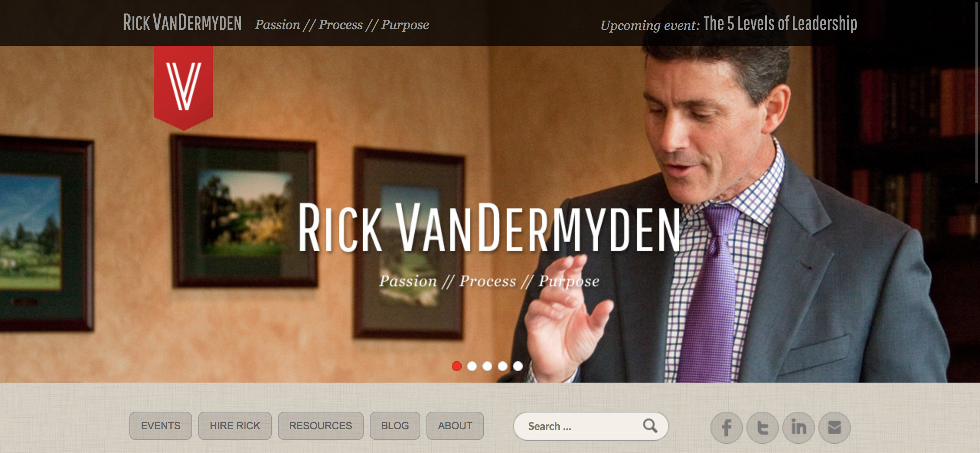Open the LinkedIn social icon
The image size is (980, 453).
coord(798,427)
